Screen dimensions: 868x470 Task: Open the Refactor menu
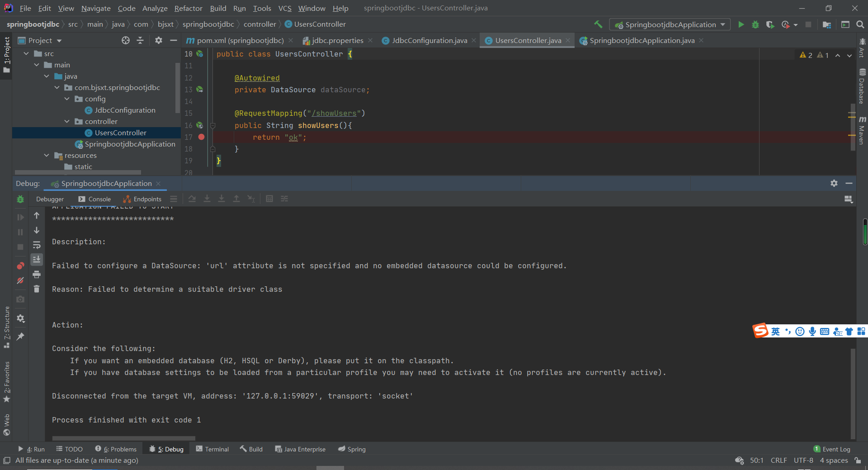tap(188, 8)
